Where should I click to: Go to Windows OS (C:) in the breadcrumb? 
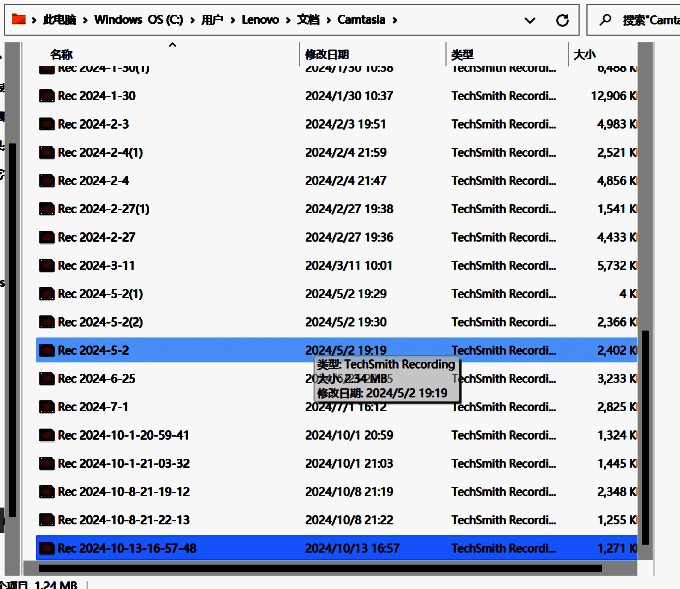click(139, 20)
